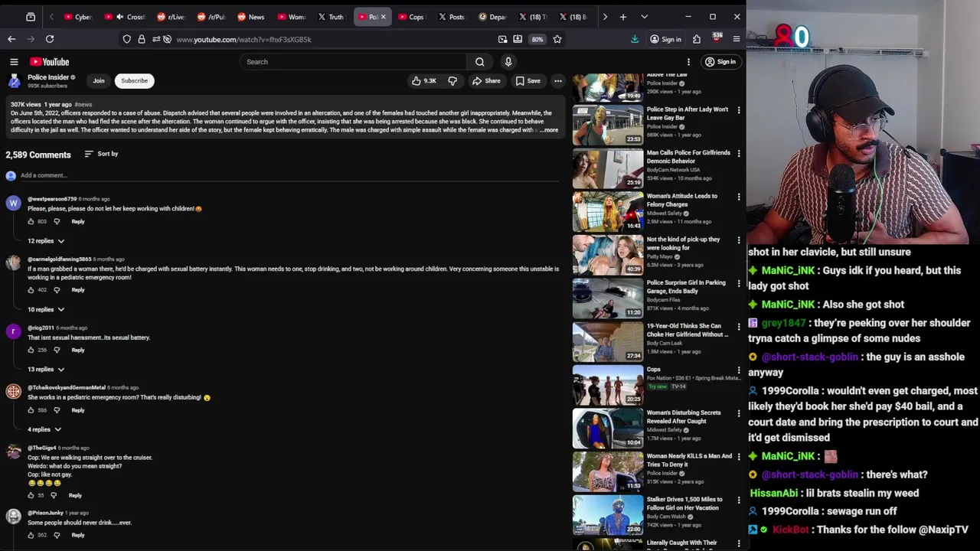Start voice search with the microphone icon

(x=508, y=62)
